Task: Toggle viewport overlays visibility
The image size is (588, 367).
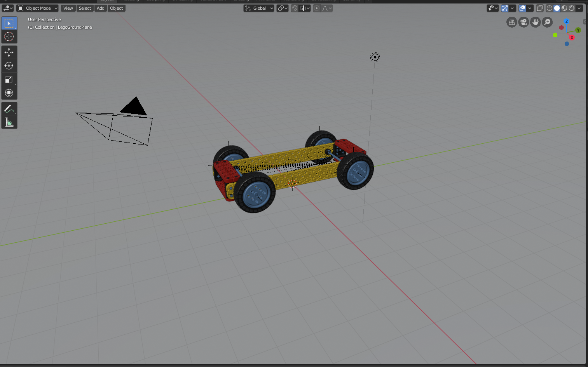Action: 522,8
